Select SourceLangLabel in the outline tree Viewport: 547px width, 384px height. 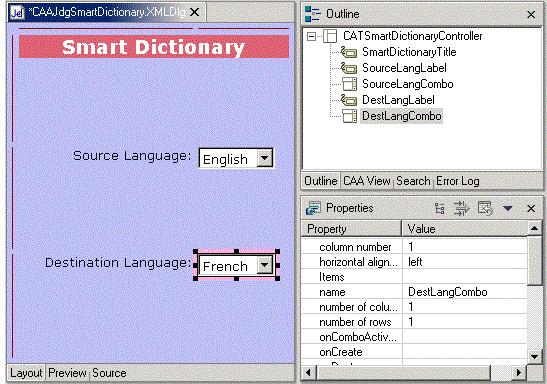pos(404,68)
